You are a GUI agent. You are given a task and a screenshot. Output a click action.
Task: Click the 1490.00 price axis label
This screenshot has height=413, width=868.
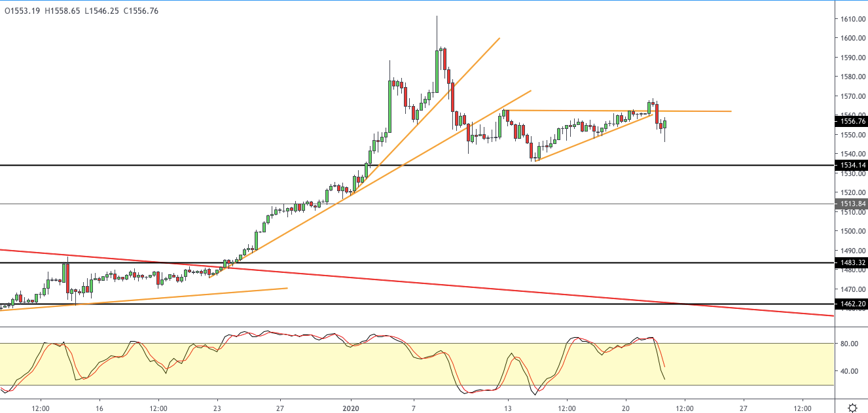point(854,251)
